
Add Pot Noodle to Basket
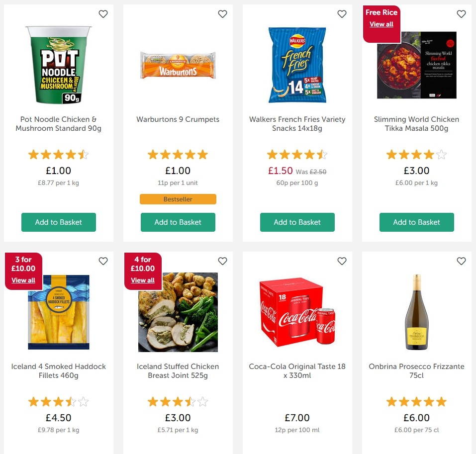[x=58, y=222]
